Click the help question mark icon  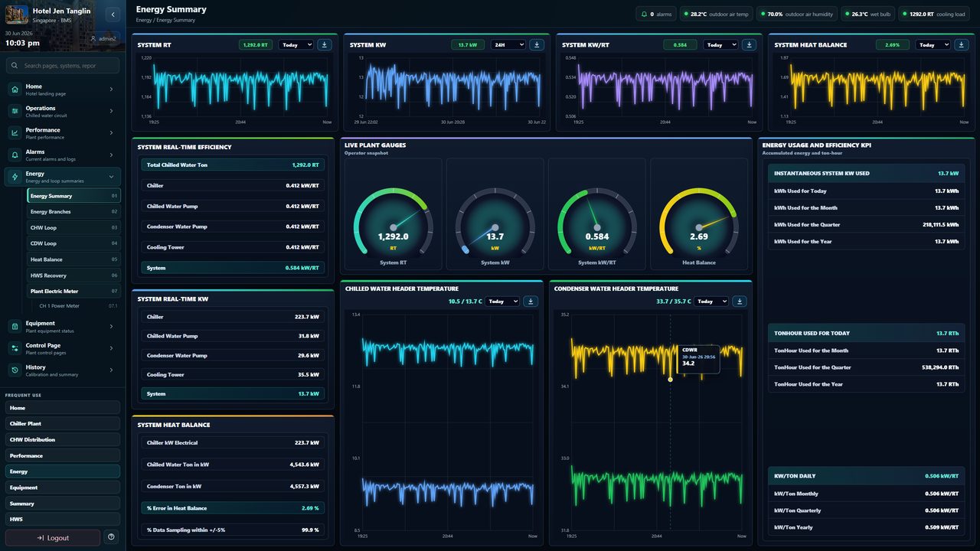112,538
